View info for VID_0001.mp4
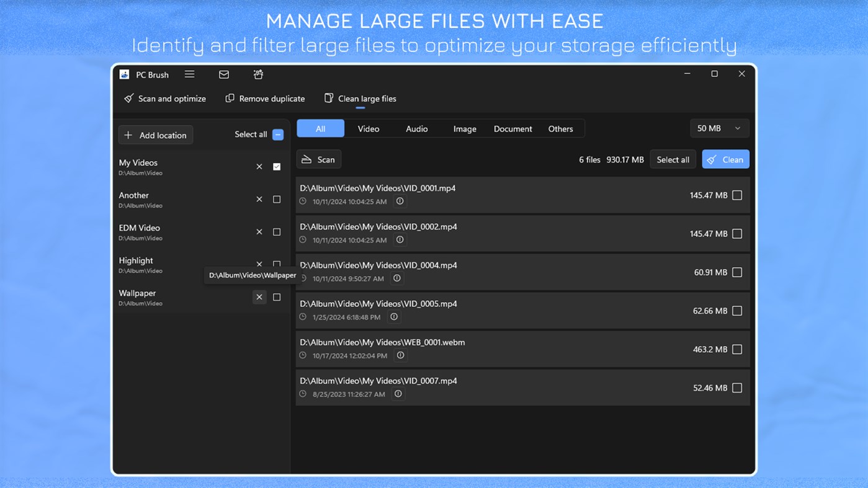868x488 pixels. pyautogui.click(x=400, y=201)
